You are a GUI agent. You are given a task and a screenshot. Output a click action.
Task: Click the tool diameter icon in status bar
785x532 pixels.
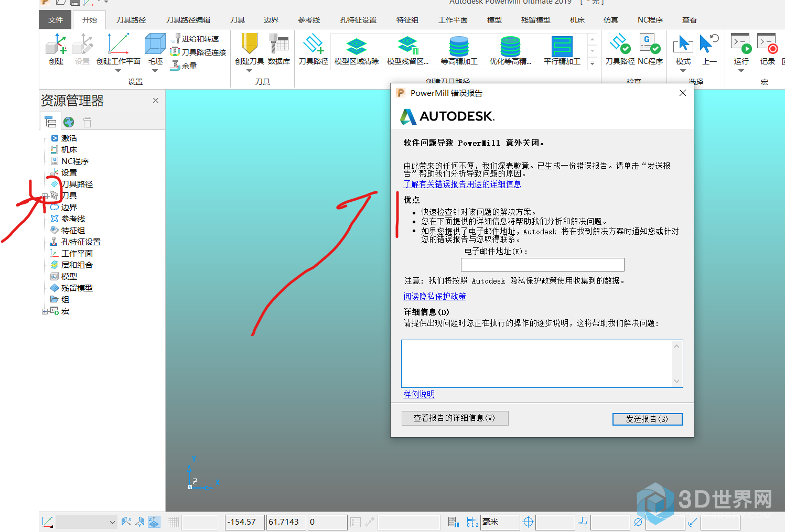638,522
